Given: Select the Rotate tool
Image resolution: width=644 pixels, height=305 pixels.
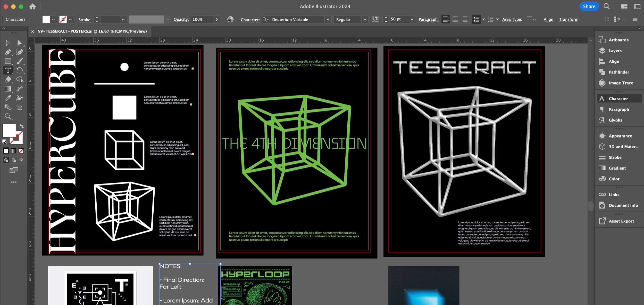Looking at the screenshot, I should click(x=20, y=70).
